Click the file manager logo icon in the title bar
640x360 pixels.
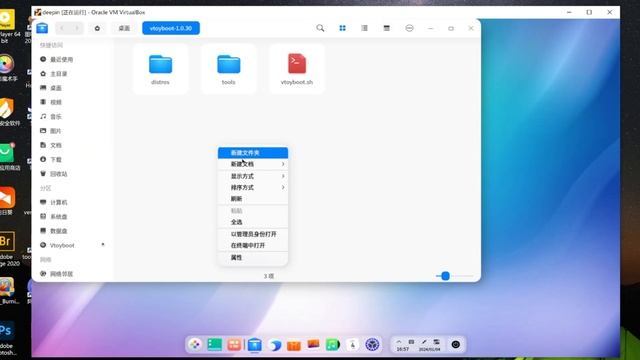tap(42, 28)
